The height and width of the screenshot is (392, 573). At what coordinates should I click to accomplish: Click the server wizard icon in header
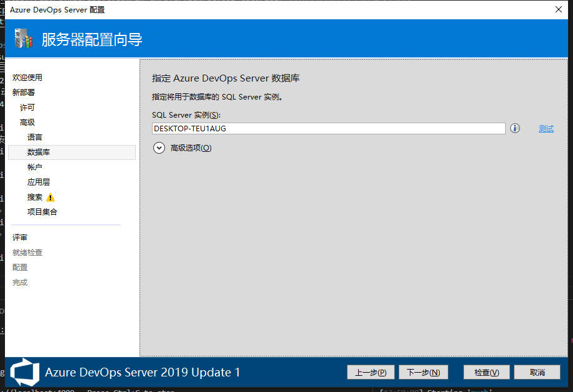tap(23, 39)
